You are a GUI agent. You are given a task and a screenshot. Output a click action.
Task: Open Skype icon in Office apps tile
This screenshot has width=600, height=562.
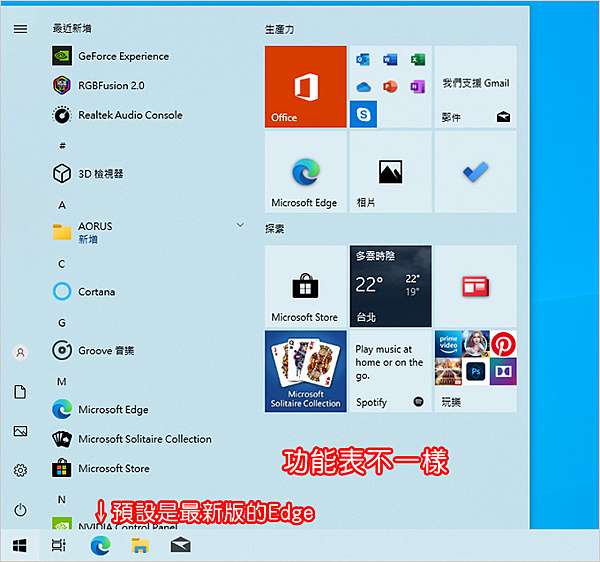pos(363,114)
